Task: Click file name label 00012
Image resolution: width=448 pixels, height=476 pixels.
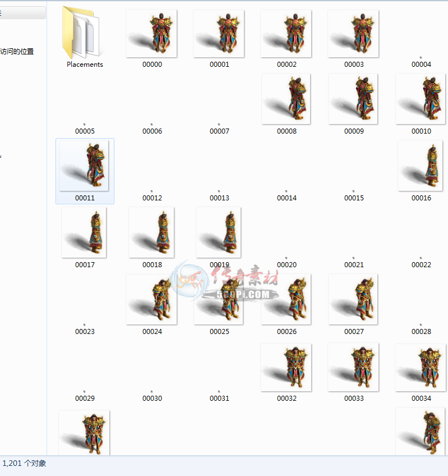Action: tap(153, 198)
